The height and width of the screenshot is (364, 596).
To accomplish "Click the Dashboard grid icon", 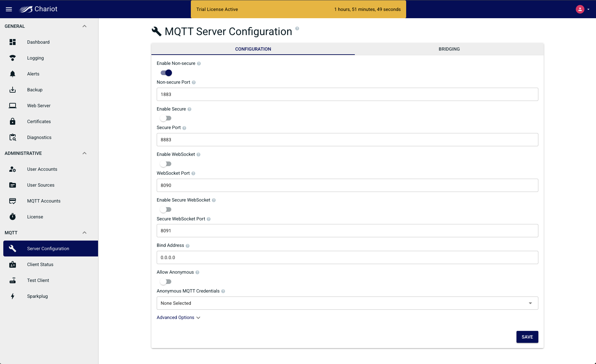I will (13, 42).
